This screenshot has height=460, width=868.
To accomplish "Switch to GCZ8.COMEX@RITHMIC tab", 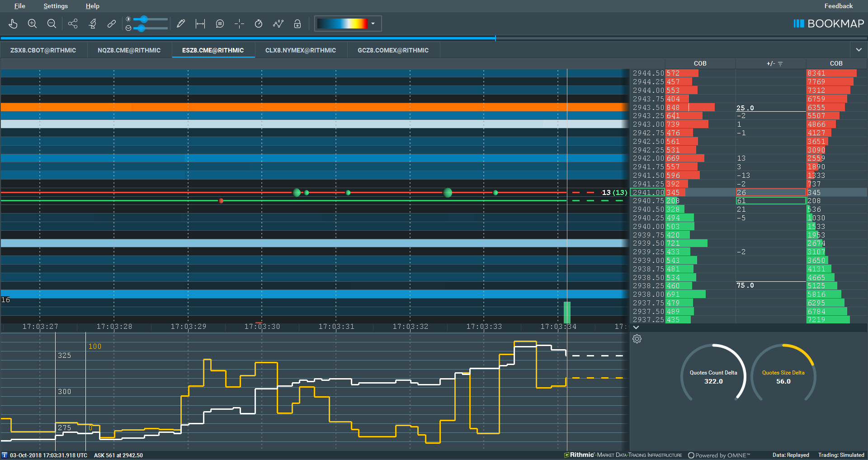I will coord(393,50).
